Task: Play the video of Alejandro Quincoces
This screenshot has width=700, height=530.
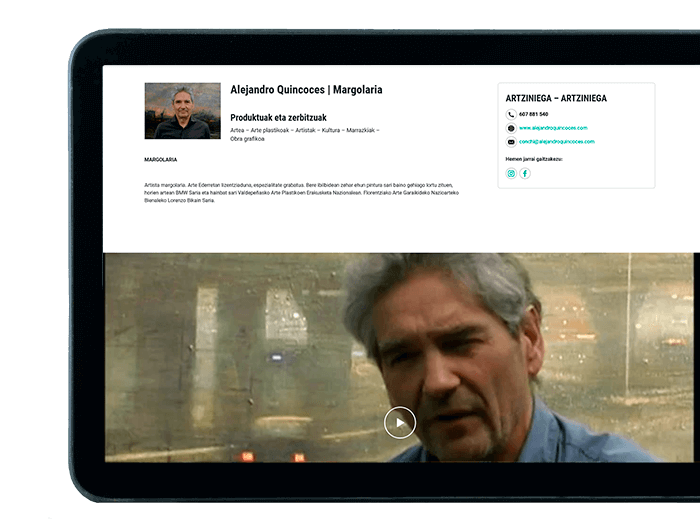Action: coord(399,423)
